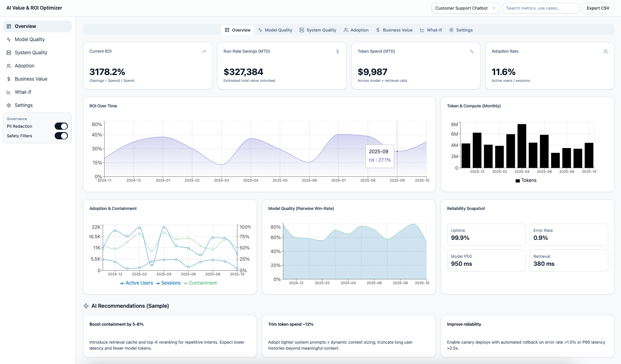
Task: Turn off the Safety Filters toggle
Action: click(x=61, y=136)
